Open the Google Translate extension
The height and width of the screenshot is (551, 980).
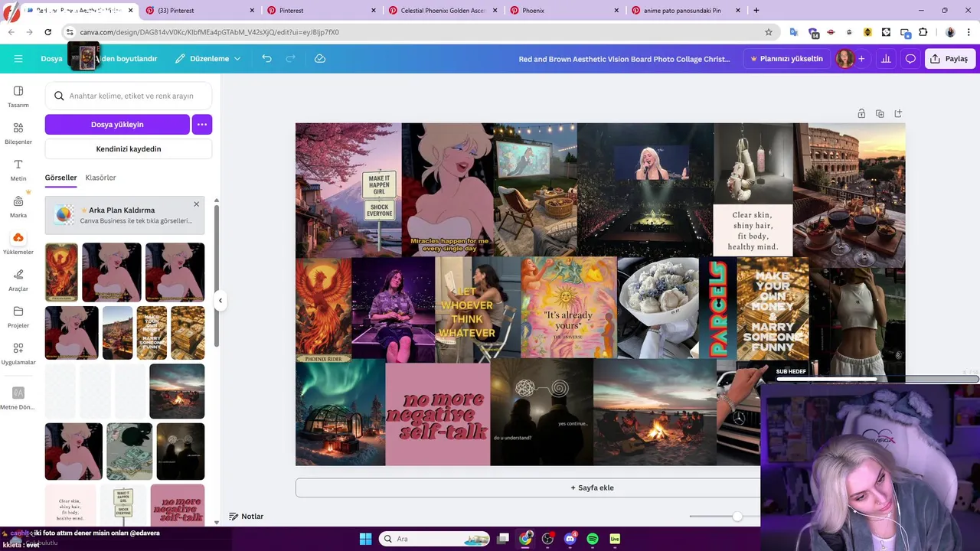[794, 32]
